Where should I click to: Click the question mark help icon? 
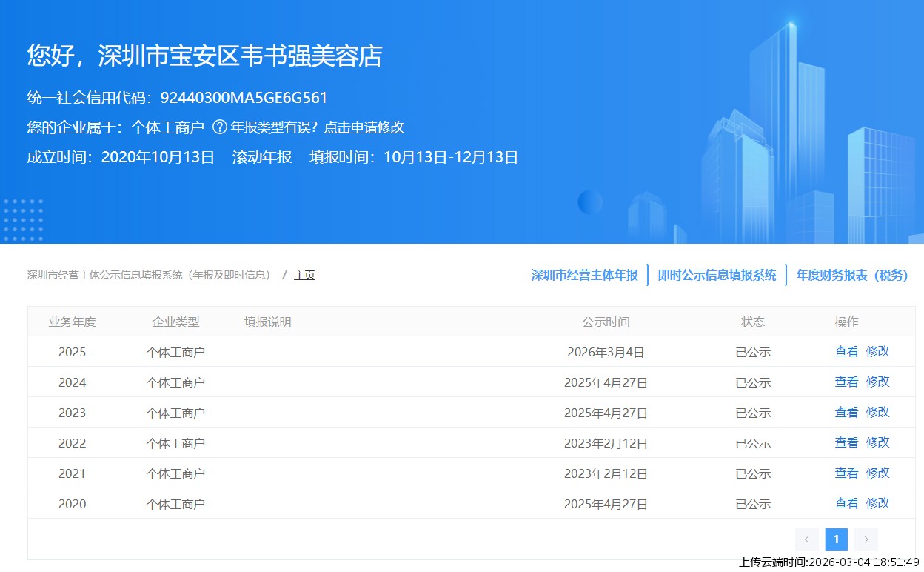[x=219, y=127]
